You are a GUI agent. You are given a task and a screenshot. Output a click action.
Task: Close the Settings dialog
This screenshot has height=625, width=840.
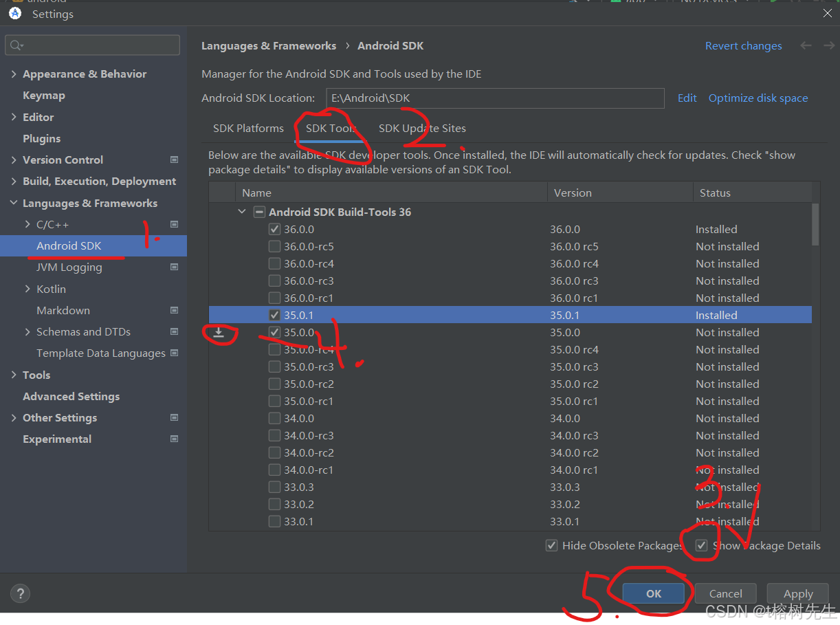(x=827, y=12)
